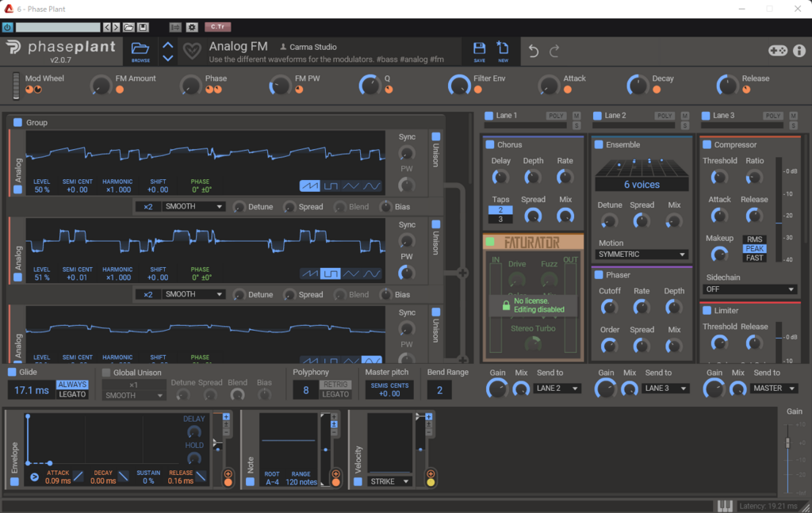The height and width of the screenshot is (513, 812).
Task: Click the Decay curve shape icon
Action: click(123, 477)
